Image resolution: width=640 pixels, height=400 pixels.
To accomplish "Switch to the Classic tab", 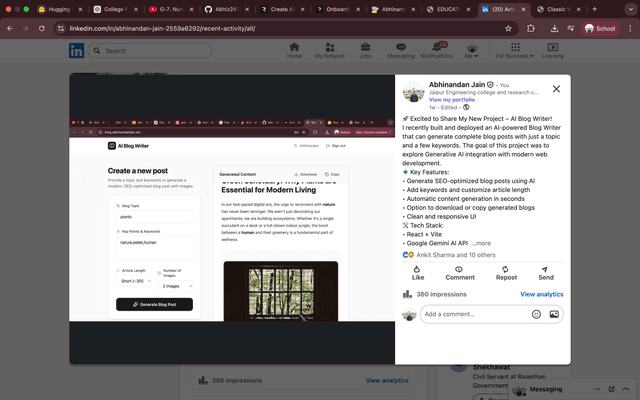I will [559, 9].
